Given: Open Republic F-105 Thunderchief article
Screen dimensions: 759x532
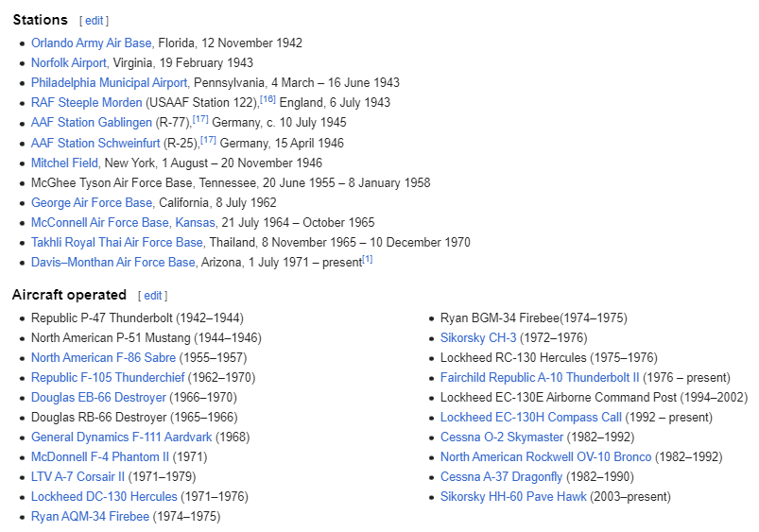Looking at the screenshot, I should [x=108, y=378].
